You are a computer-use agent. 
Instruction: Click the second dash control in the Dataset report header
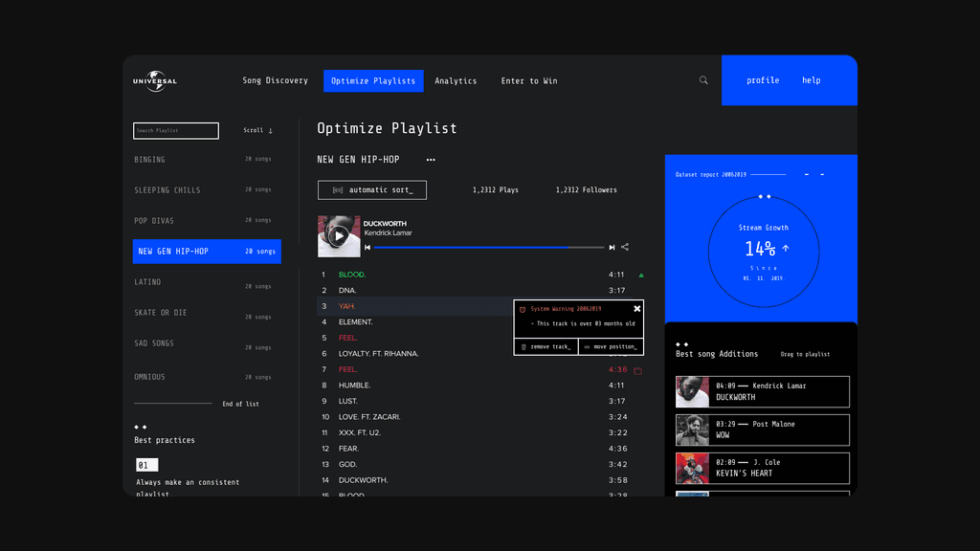click(x=822, y=175)
